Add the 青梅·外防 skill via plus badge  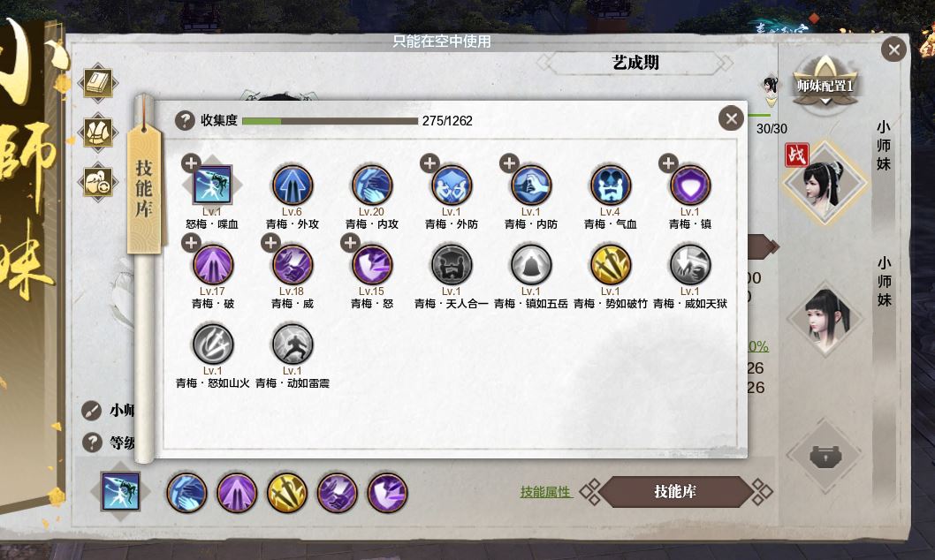click(x=429, y=163)
